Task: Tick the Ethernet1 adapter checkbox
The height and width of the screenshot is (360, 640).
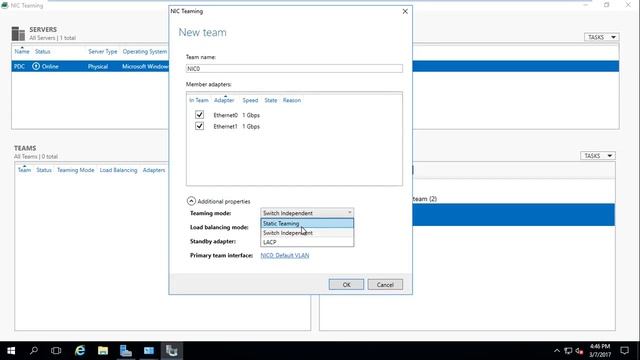Action: click(x=199, y=126)
